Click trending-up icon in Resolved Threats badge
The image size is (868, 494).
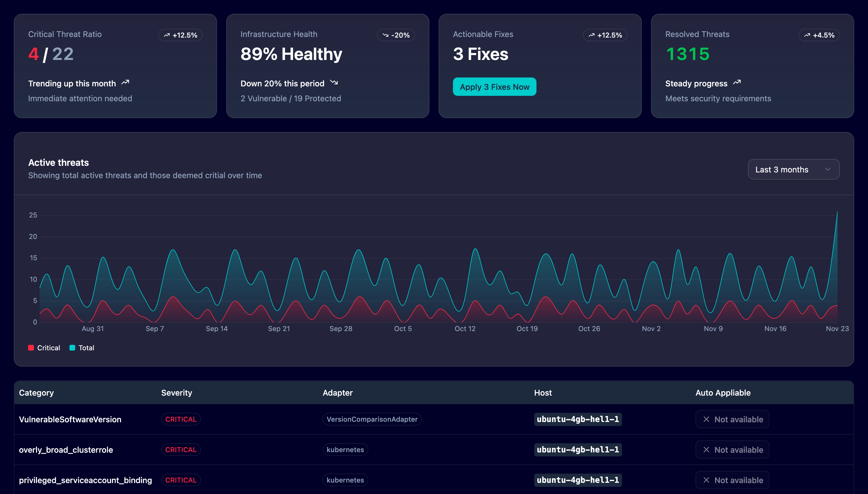point(807,35)
